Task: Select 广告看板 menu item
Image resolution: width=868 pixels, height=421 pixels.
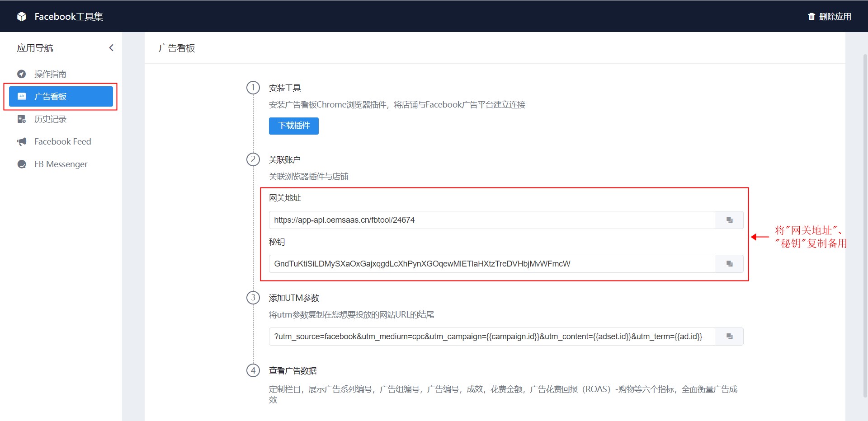Action: (61, 96)
